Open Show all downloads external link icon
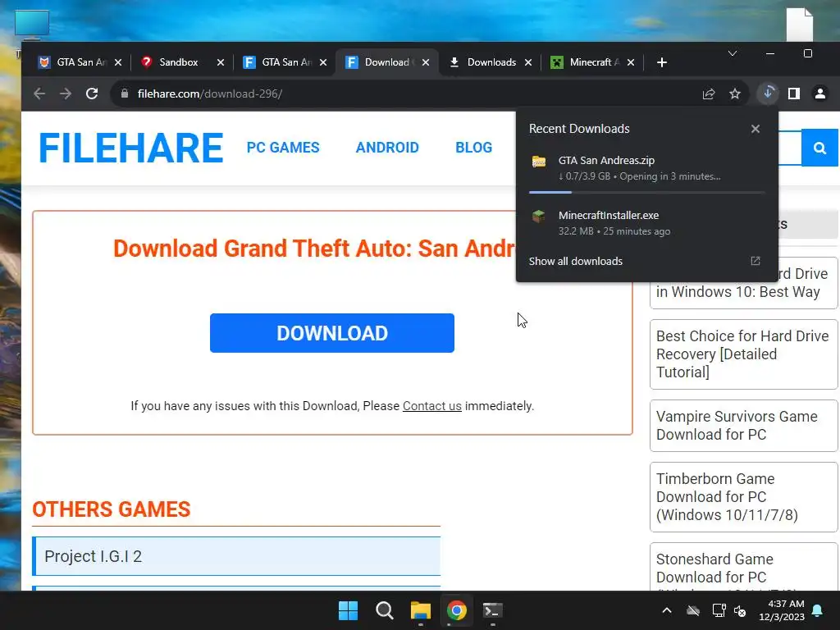Screen dimensions: 840x630 tap(756, 261)
